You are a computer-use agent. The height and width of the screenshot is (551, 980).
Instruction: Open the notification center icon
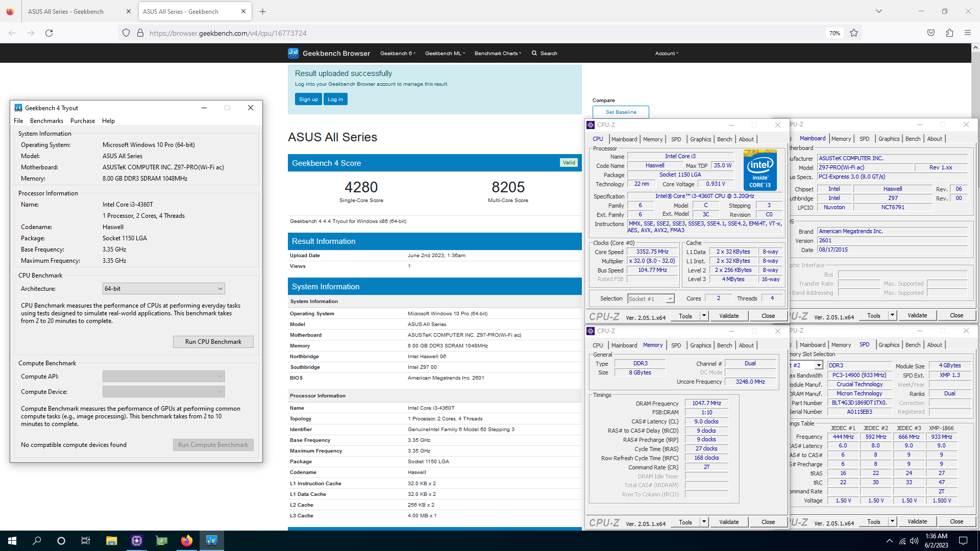pos(963,541)
